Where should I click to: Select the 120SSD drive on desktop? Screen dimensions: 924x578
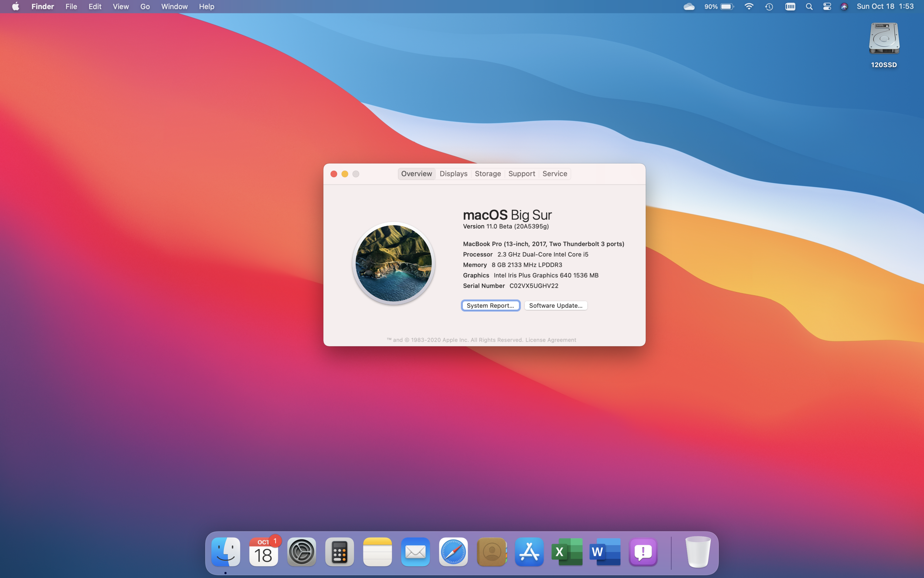[884, 45]
